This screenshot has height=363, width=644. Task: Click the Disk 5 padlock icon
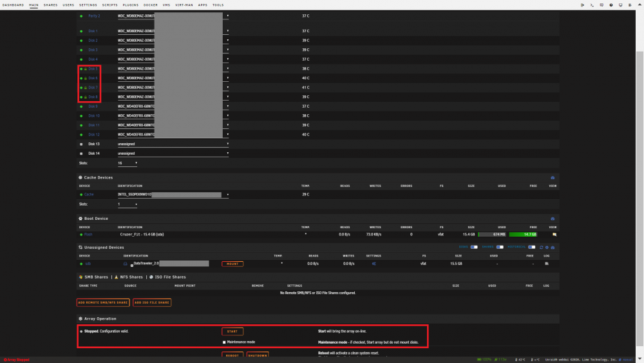tap(86, 68)
